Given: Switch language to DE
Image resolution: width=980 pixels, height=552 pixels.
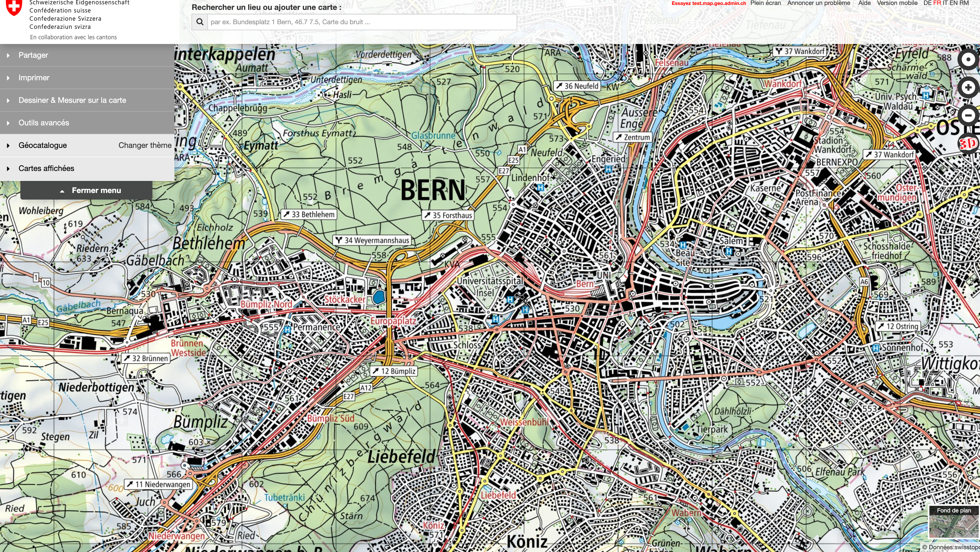Looking at the screenshot, I should tap(927, 3).
